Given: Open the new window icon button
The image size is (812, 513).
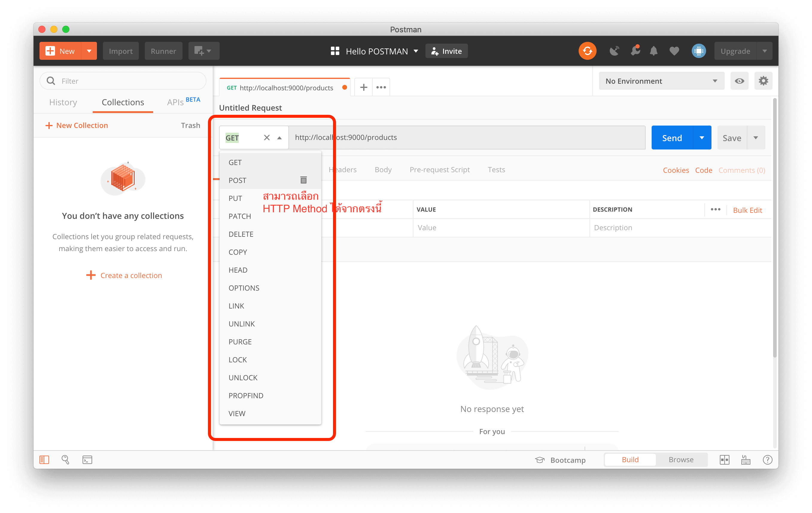Looking at the screenshot, I should pos(199,51).
